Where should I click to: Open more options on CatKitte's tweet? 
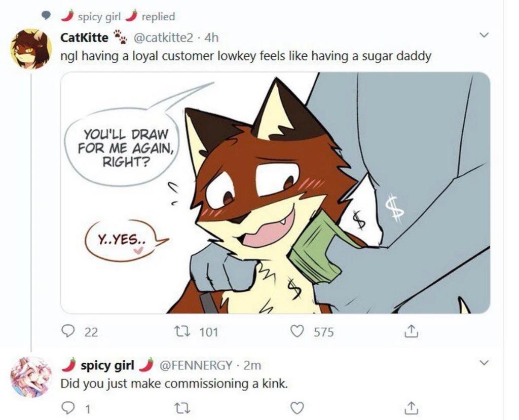click(x=484, y=35)
